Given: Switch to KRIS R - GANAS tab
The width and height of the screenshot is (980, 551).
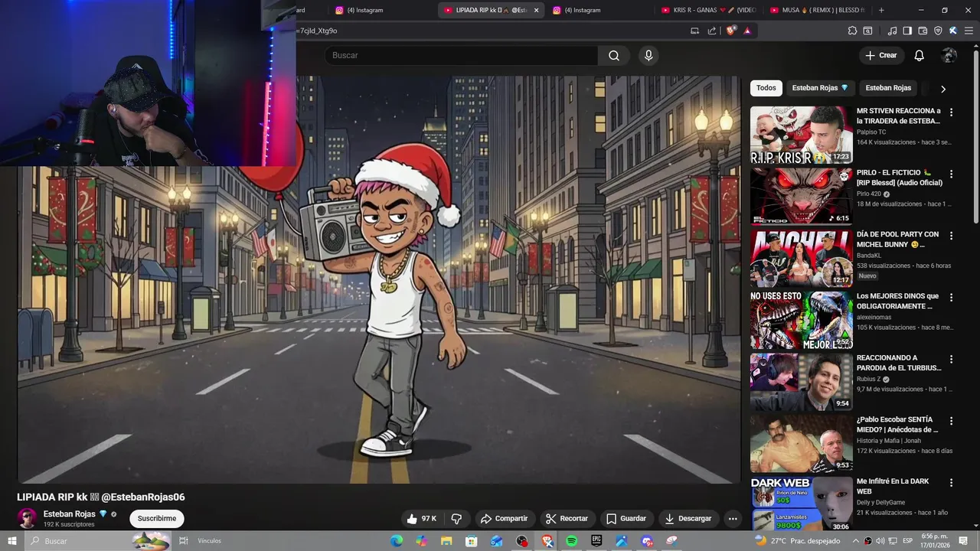Looking at the screenshot, I should (708, 10).
